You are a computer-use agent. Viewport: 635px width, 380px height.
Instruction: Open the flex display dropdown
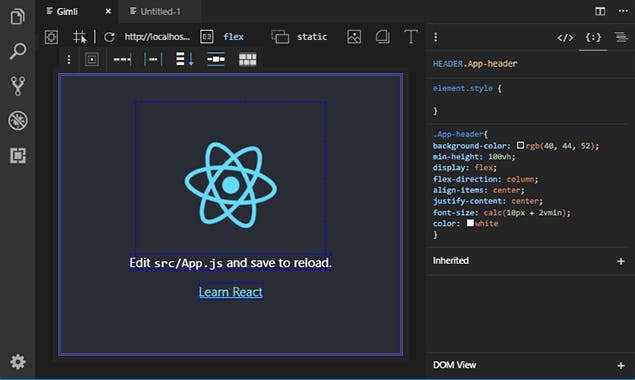[x=234, y=37]
